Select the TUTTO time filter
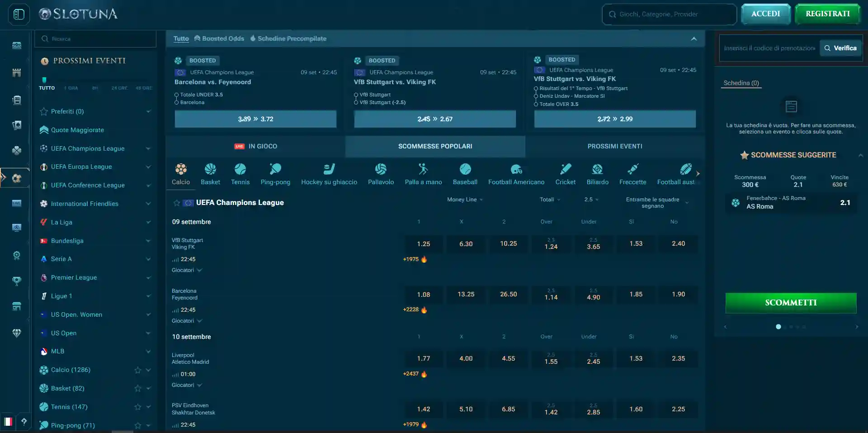The width and height of the screenshot is (868, 433). (x=47, y=88)
